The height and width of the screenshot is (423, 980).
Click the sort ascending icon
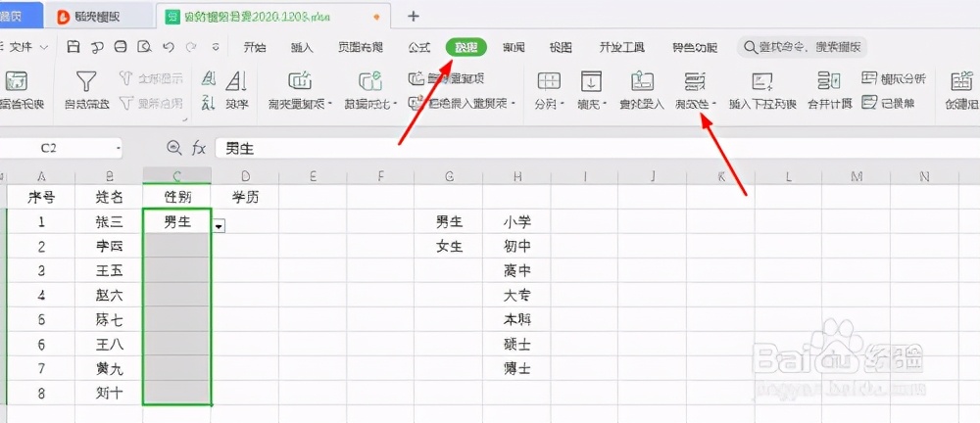click(x=209, y=78)
